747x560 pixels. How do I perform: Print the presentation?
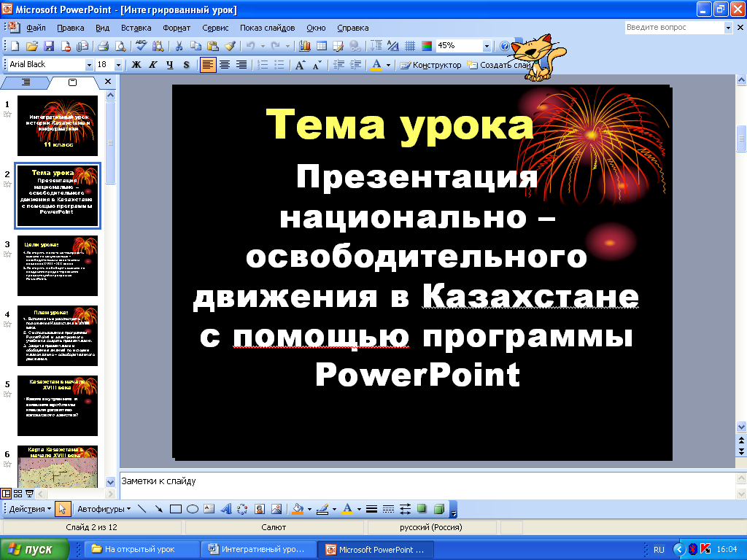(103, 46)
